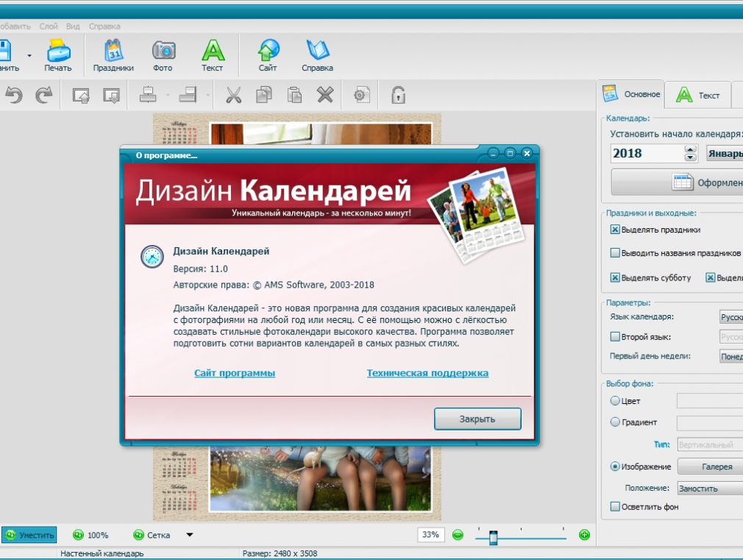
Task: Click the Фото camera icon
Action: coord(163,50)
